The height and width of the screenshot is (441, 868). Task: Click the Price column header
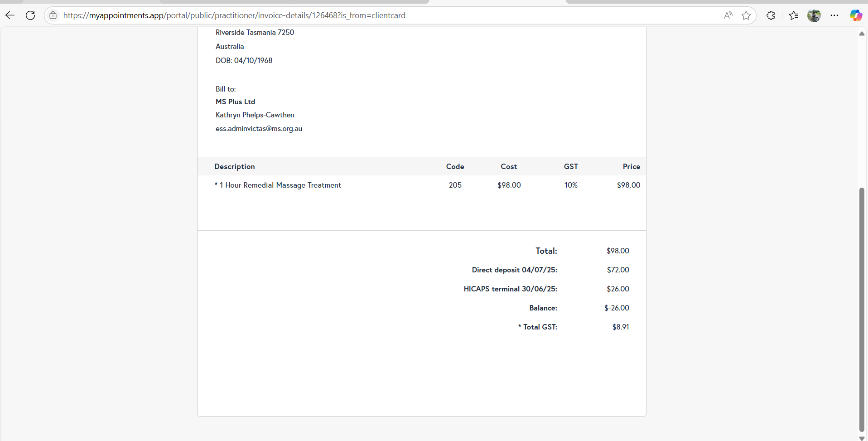631,167
